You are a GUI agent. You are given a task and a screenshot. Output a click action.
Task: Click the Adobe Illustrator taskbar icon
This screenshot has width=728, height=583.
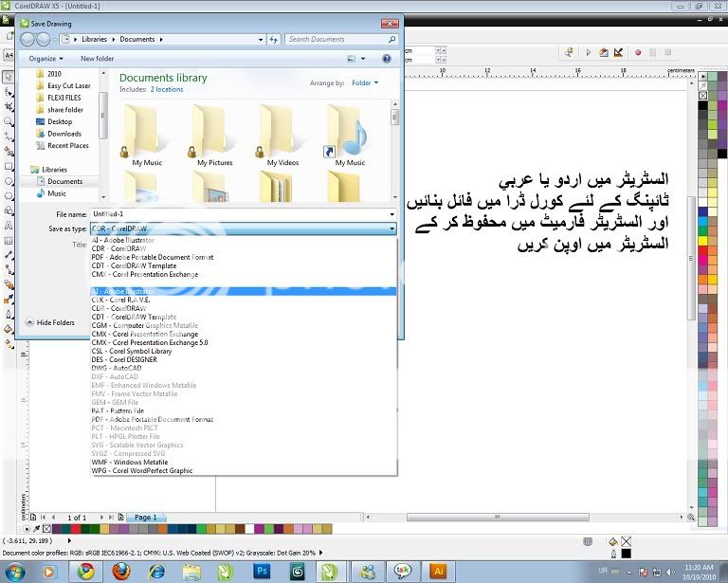(438, 570)
